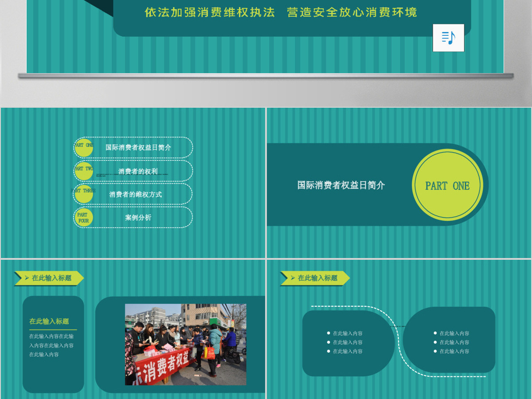Click the PART THREE circle badge

[83, 194]
